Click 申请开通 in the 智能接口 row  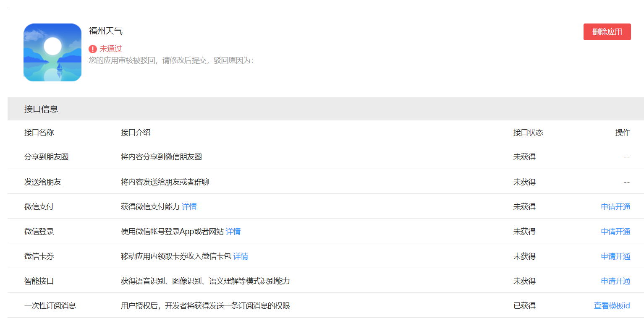point(615,281)
